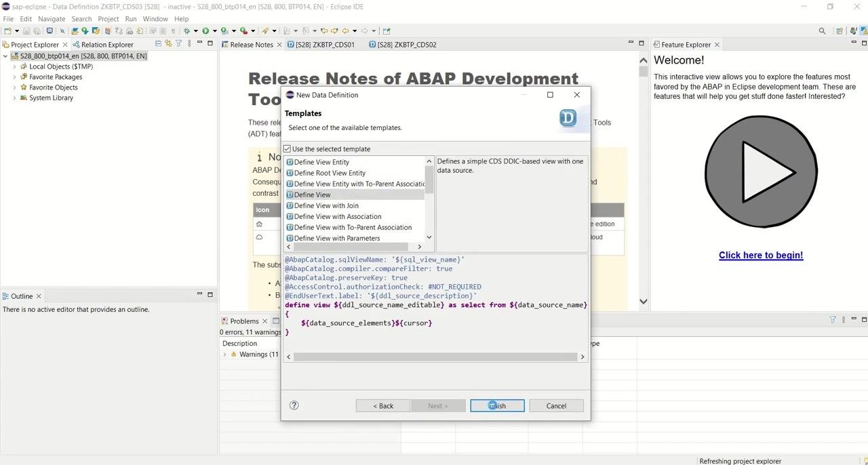Open dialog help question mark icon

[294, 405]
